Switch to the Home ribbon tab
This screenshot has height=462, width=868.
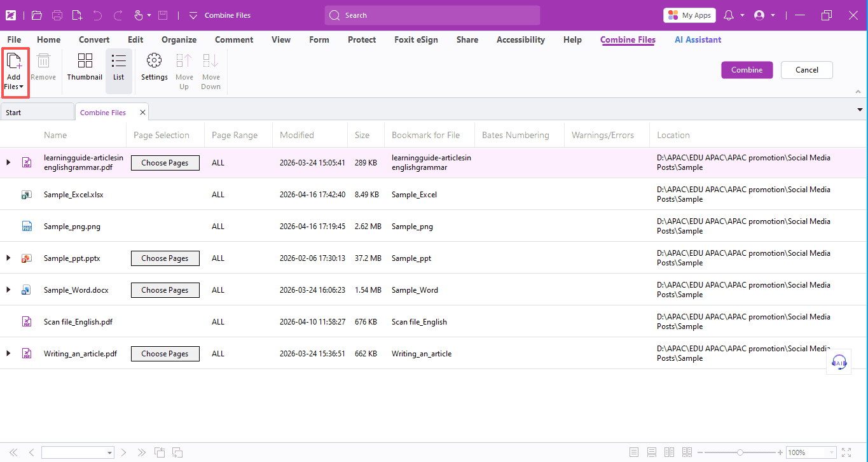49,39
